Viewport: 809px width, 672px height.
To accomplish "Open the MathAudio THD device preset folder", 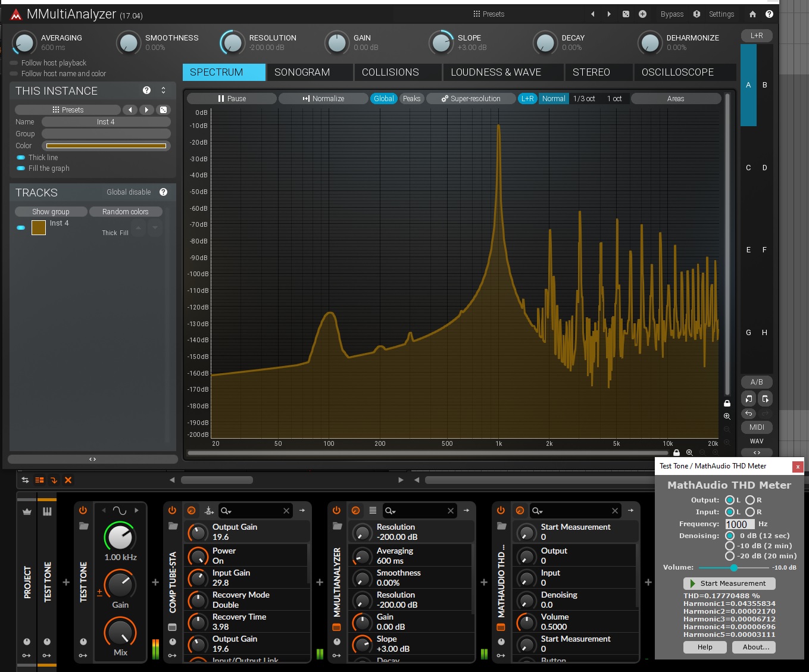I will coord(502,526).
